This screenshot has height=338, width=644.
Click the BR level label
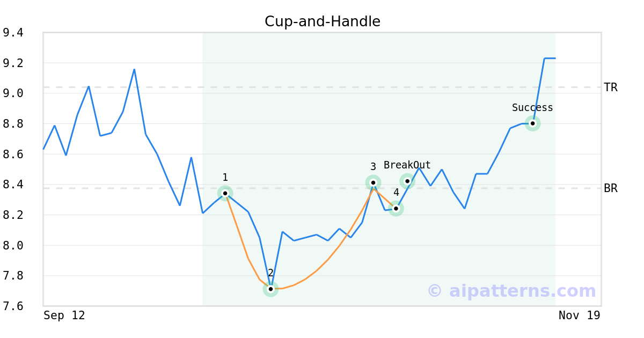point(611,188)
